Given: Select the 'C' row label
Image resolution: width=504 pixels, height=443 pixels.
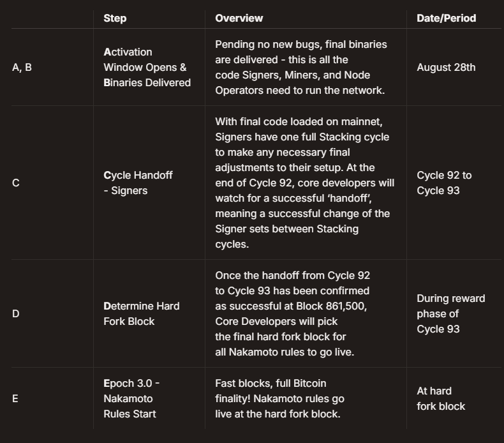Looking at the screenshot, I should pyautogui.click(x=16, y=183).
